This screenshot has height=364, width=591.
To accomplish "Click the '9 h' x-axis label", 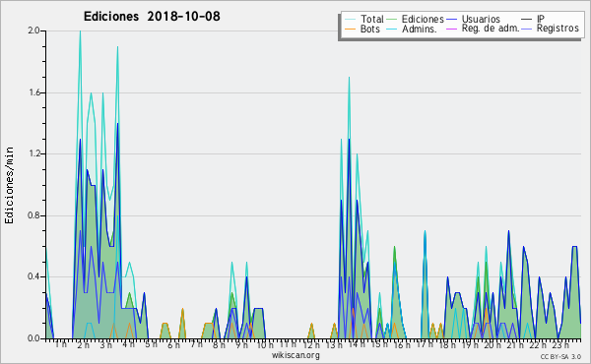I will click(241, 345).
